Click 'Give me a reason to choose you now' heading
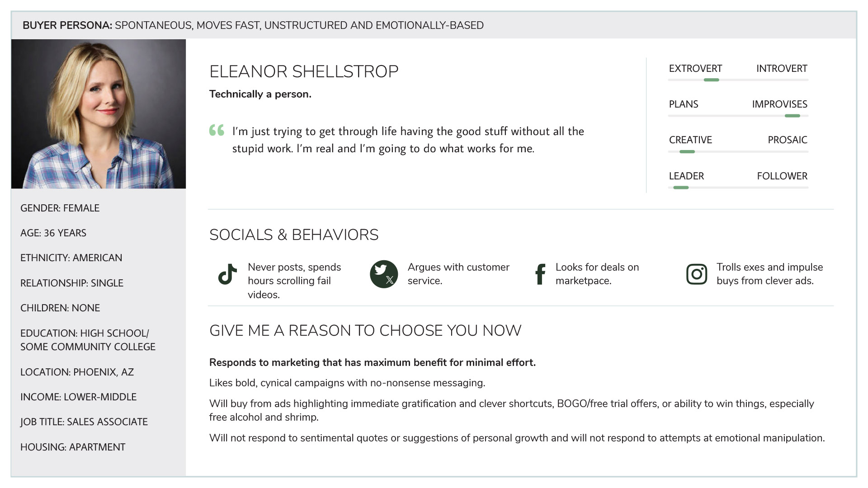Screen dimensions: 868x488 coord(365,331)
